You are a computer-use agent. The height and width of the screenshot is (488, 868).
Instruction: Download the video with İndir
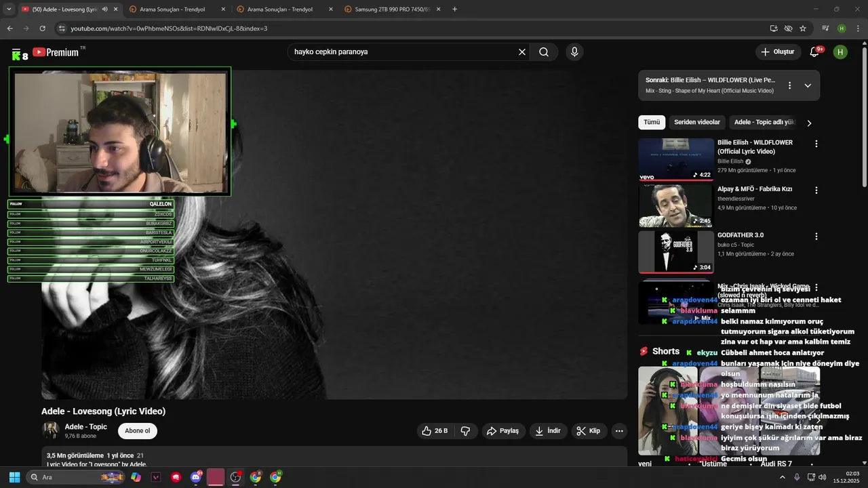548,431
